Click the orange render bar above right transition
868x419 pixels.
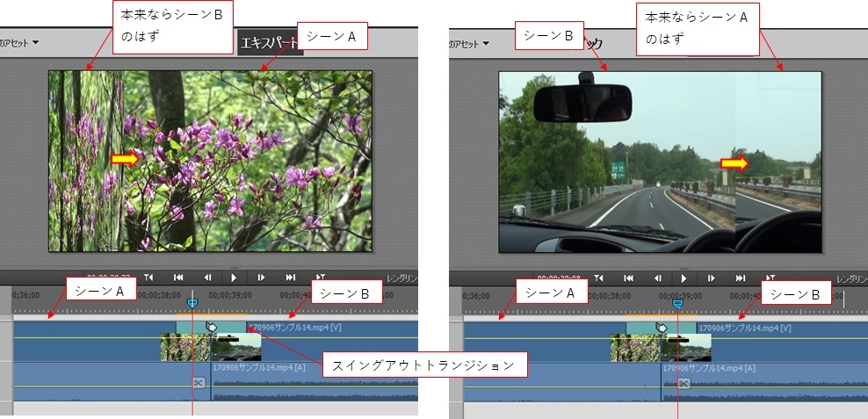[662, 314]
